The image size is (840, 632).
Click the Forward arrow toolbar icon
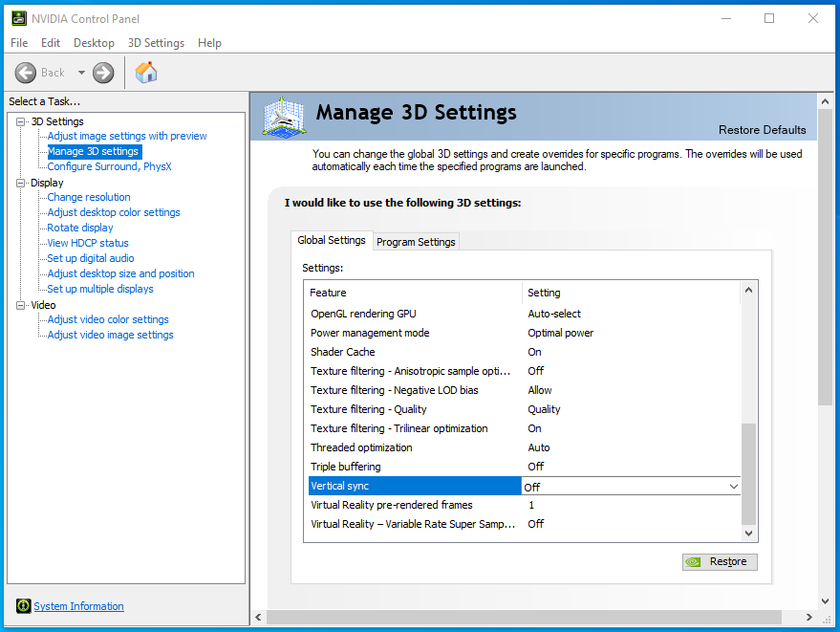coord(103,73)
